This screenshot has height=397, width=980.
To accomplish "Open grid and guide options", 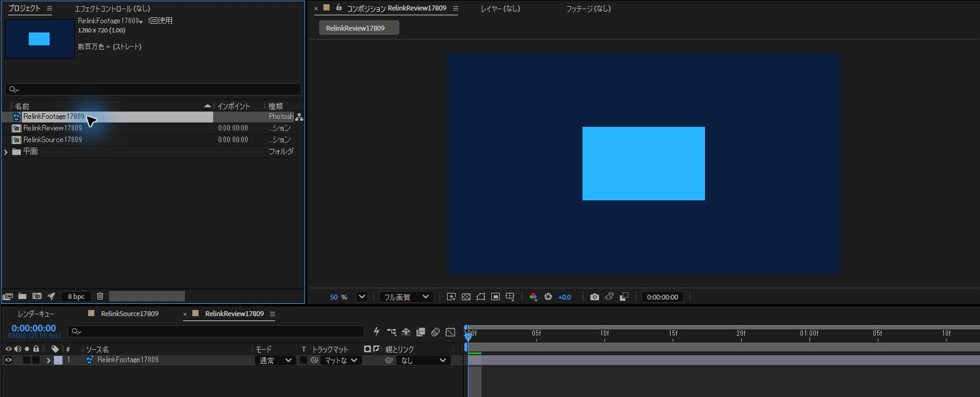I will 510,297.
